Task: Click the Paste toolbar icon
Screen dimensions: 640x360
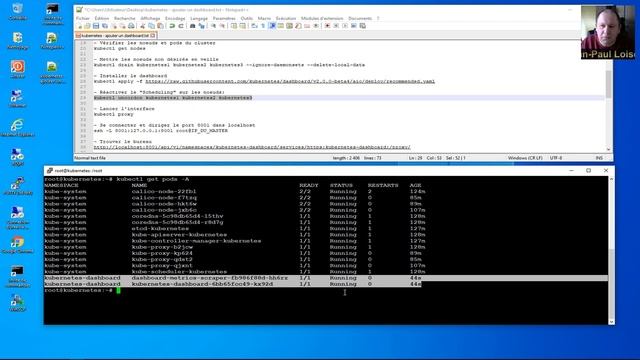Action: (x=159, y=26)
